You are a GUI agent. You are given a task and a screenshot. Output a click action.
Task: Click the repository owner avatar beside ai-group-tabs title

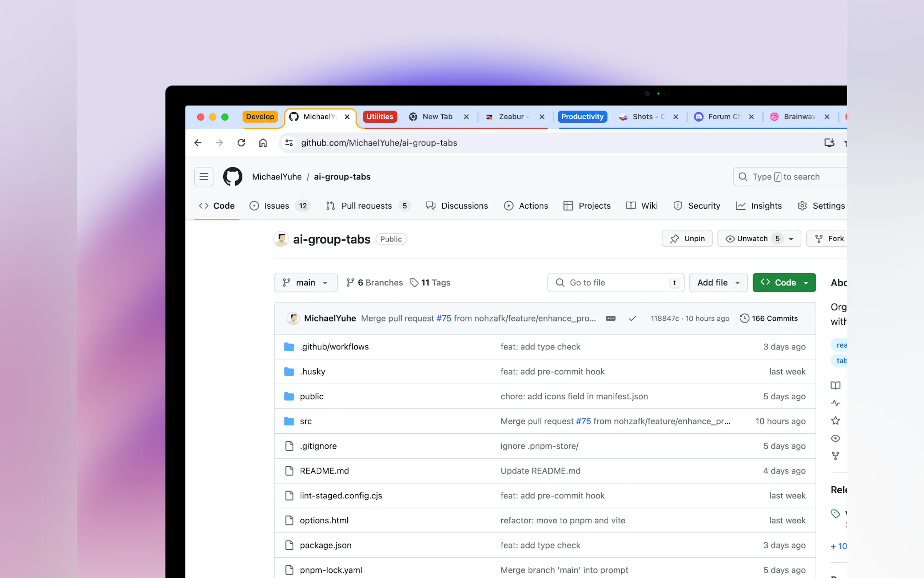click(x=281, y=239)
